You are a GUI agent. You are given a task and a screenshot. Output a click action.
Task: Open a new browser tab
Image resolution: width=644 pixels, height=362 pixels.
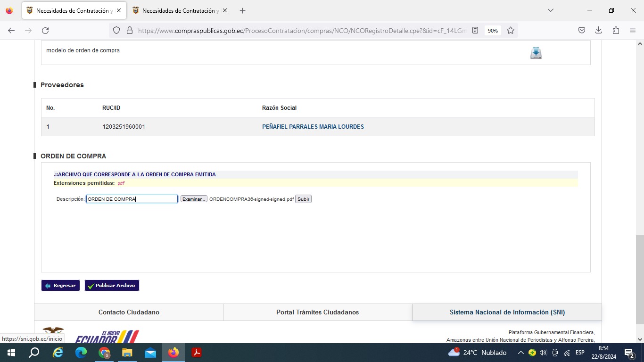[x=242, y=10]
